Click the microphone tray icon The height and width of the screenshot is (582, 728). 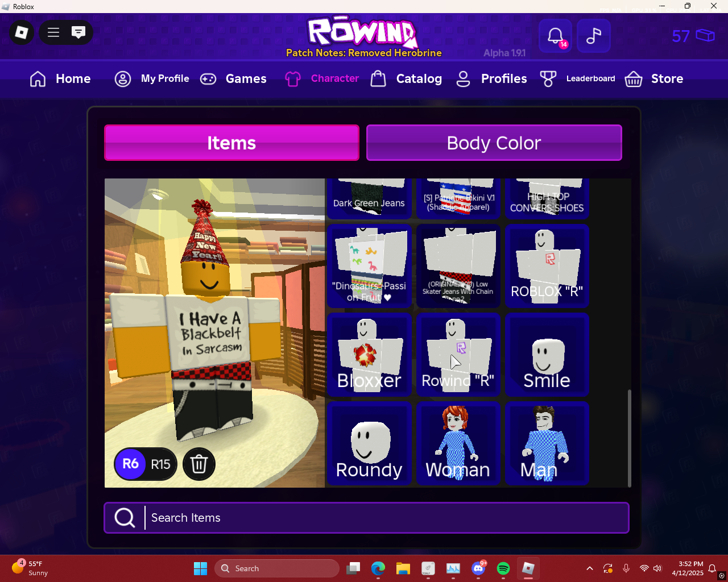(x=626, y=568)
